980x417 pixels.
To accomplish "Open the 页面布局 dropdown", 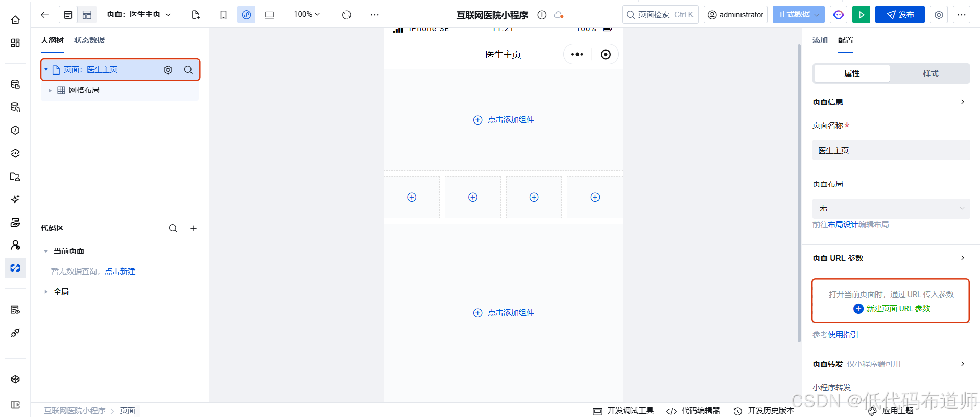I will (891, 208).
